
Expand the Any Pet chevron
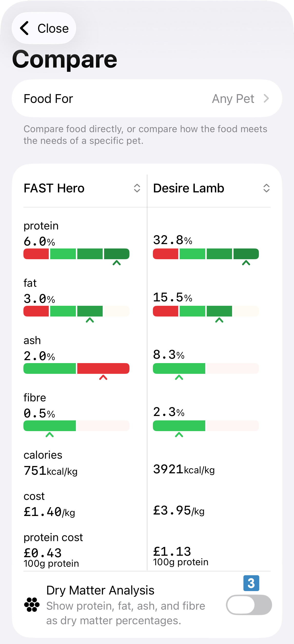[x=266, y=99]
